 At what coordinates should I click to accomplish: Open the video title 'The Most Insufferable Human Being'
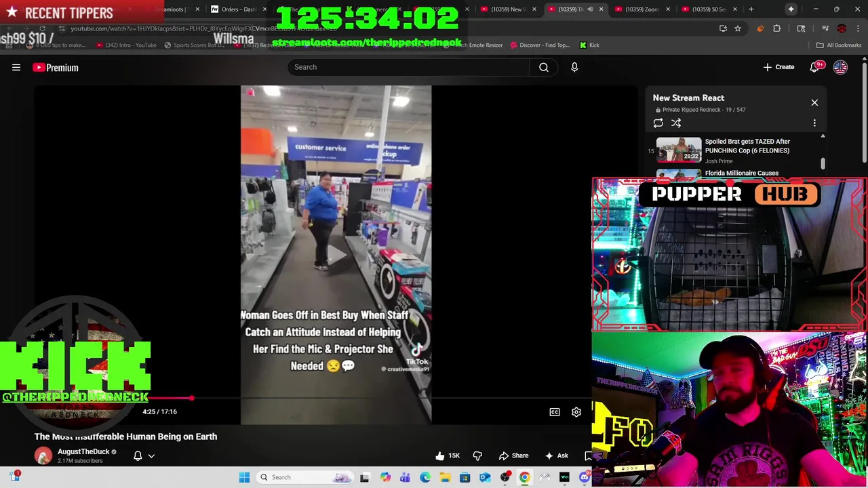coord(126,436)
